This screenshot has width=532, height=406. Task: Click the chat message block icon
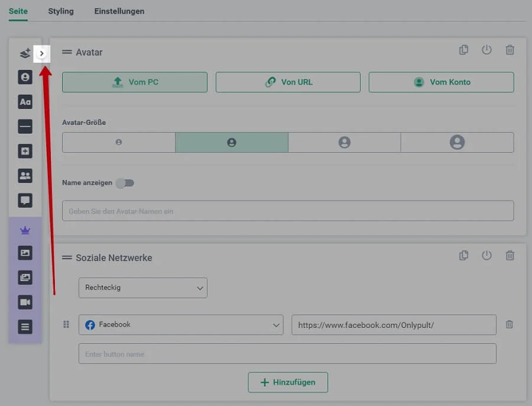click(x=25, y=201)
